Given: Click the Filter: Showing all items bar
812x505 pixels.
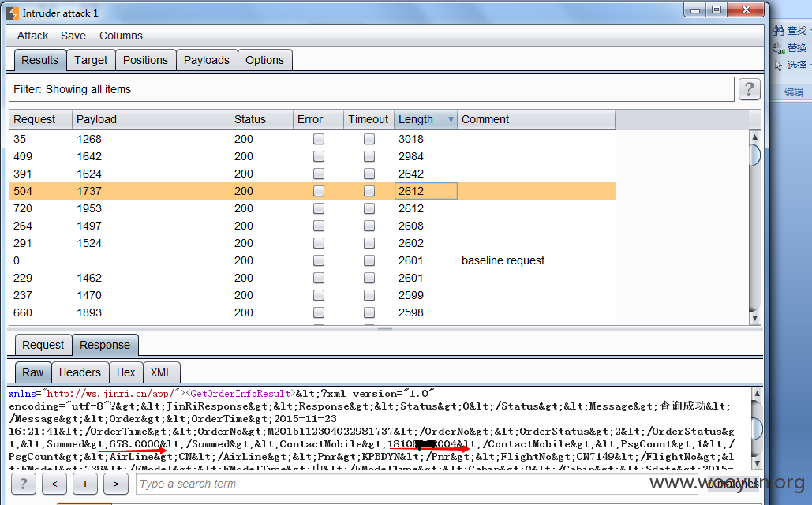Looking at the screenshot, I should 372,89.
